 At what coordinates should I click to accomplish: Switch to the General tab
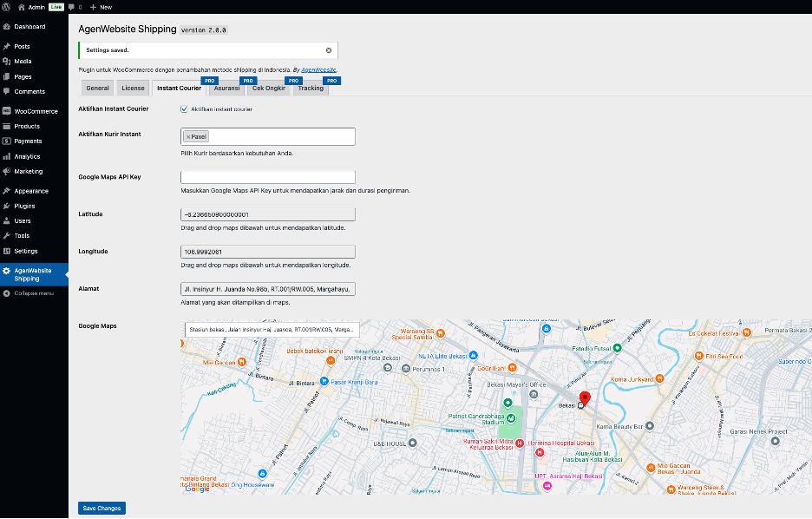pyautogui.click(x=97, y=88)
